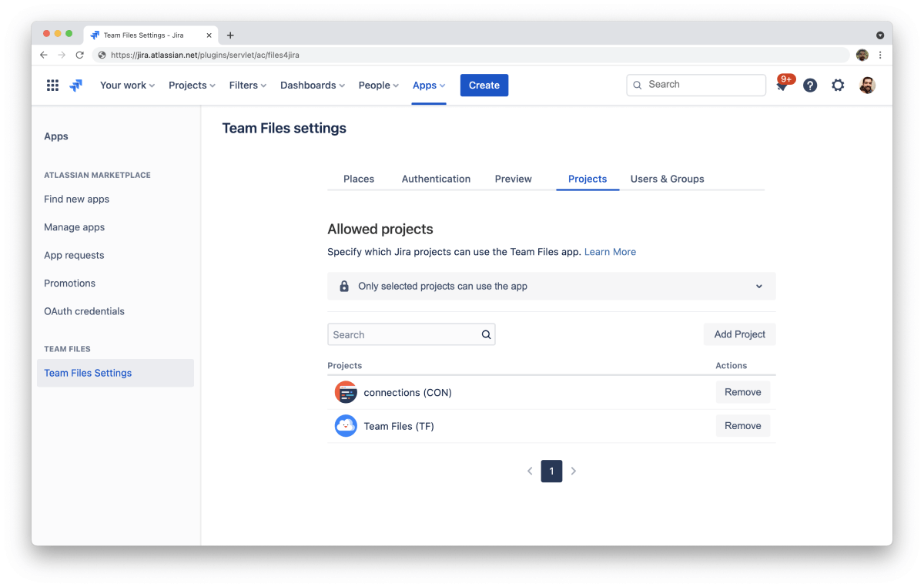Open the 'Only selected projects can use the app' dropdown
The height and width of the screenshot is (587, 924).
pos(551,286)
